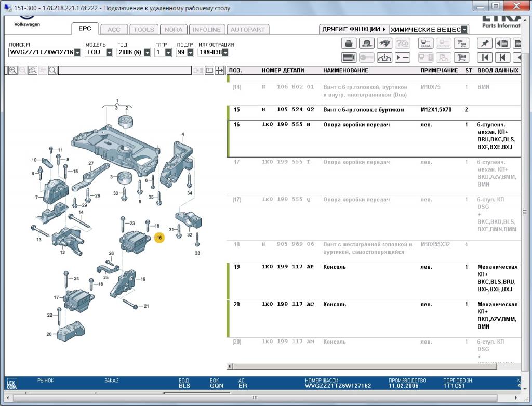Viewport: 532px width, 406px height.
Task: Click the greyed-out ?@ icon
Action: coord(403,44)
